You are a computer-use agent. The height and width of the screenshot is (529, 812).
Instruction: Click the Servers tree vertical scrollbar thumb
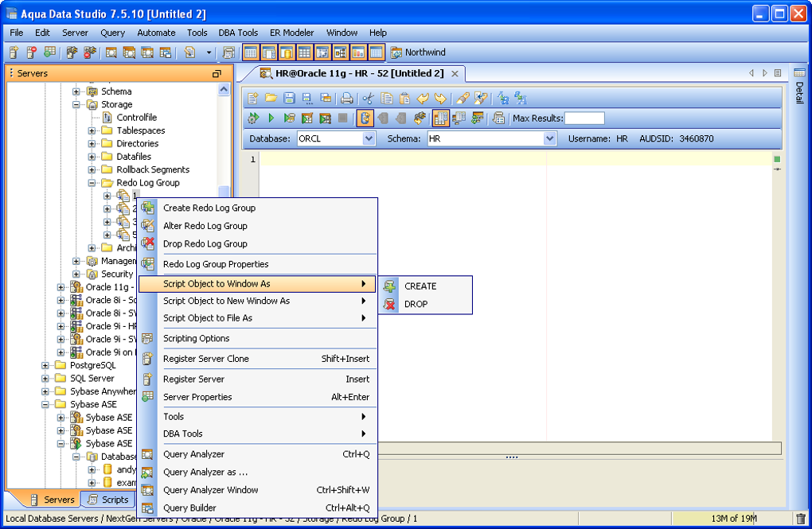point(224,192)
